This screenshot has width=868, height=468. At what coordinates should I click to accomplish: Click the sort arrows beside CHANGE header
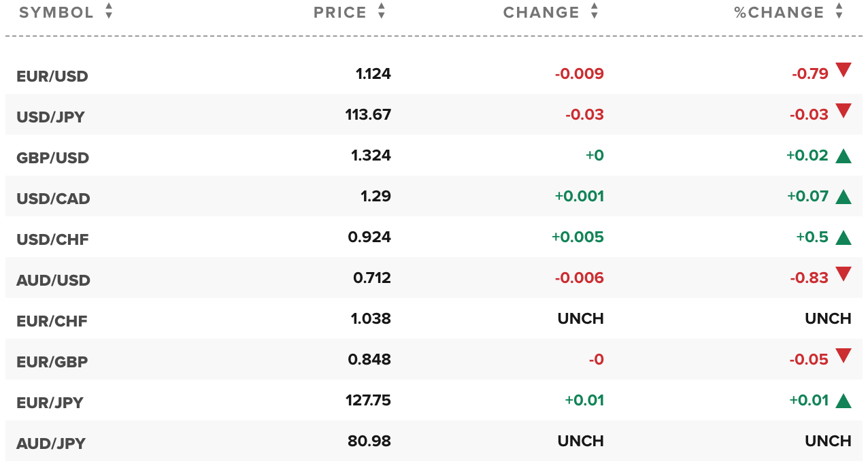[595, 12]
